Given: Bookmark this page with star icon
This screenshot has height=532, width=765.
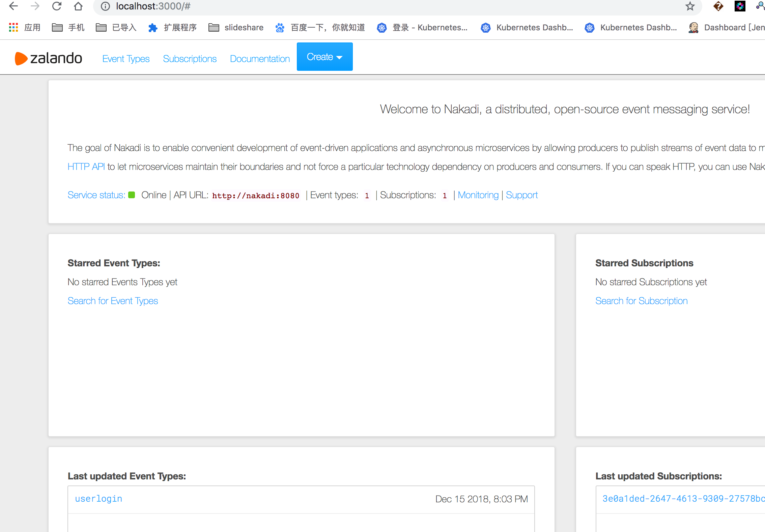Looking at the screenshot, I should (690, 6).
